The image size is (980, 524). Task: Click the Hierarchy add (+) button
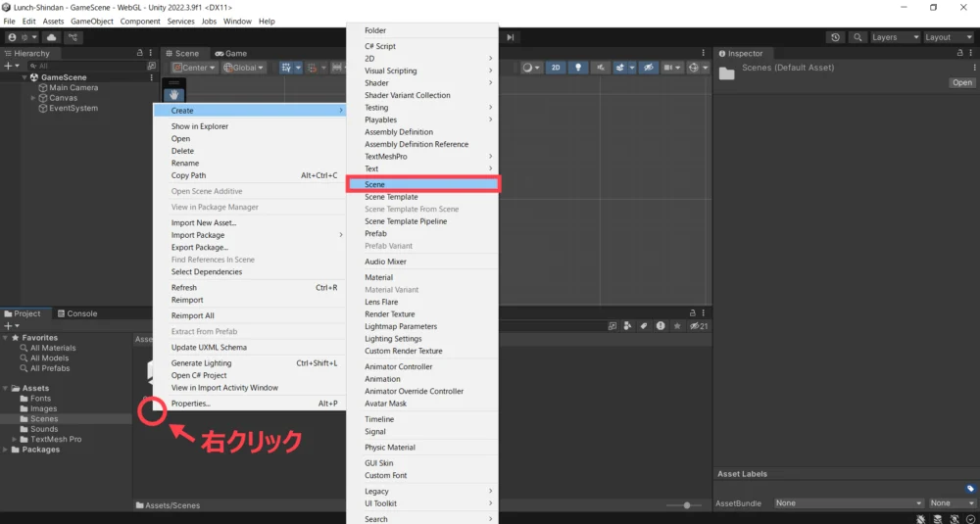click(x=11, y=66)
